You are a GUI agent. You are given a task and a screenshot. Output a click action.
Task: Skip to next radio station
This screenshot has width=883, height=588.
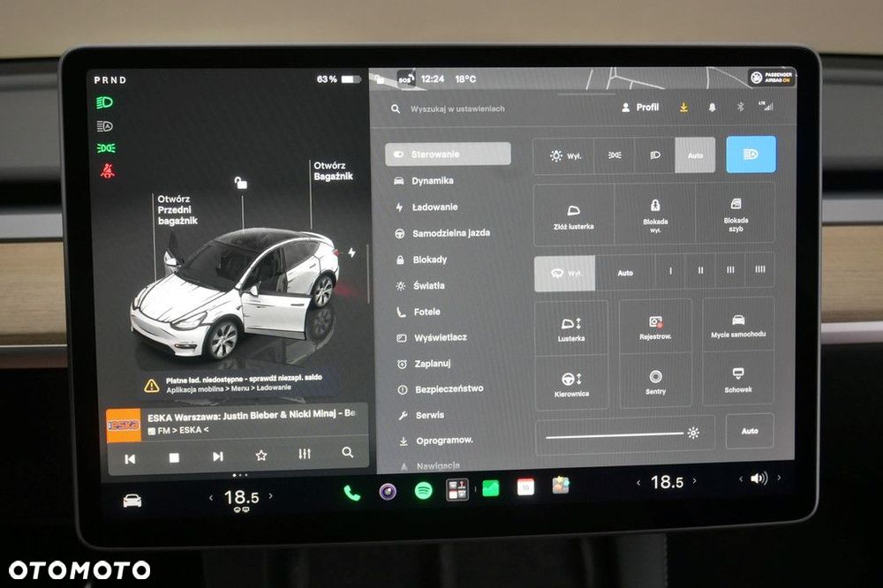click(218, 456)
